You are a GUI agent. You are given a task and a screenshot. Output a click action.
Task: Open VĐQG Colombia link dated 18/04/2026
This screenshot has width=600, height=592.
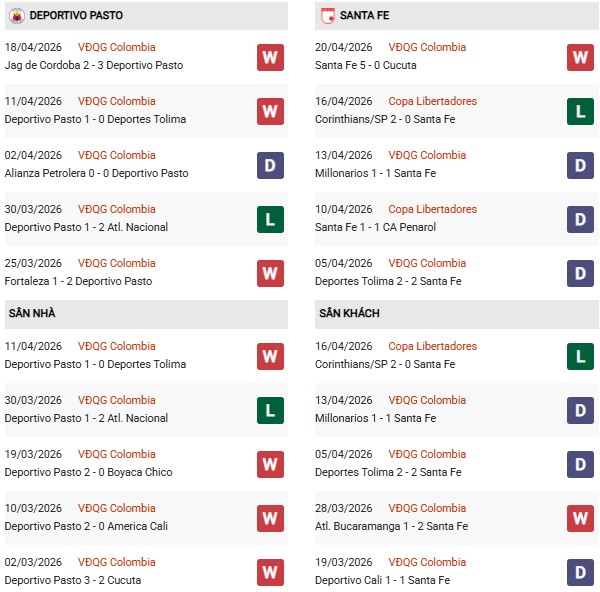(x=117, y=48)
